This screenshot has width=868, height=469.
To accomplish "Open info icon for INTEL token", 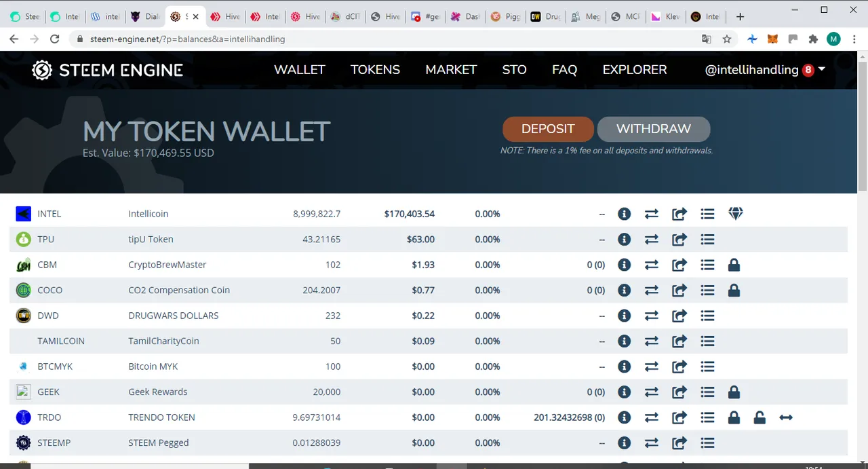I will (625, 214).
